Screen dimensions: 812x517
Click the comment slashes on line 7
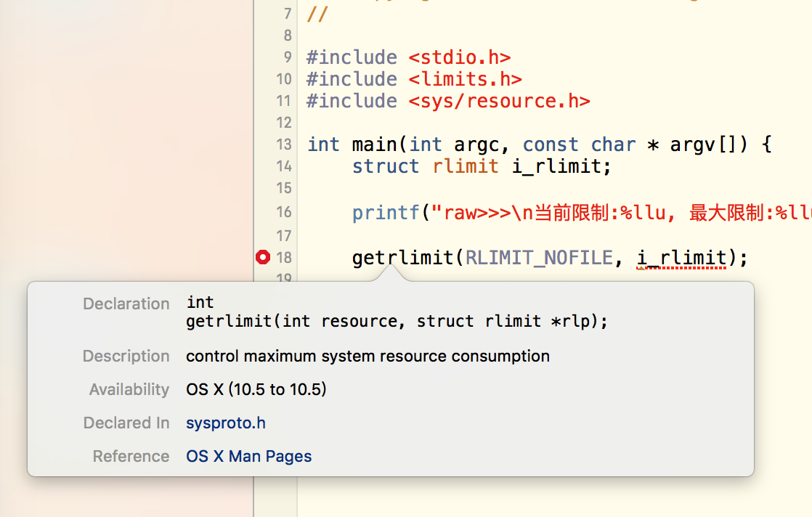point(317,14)
